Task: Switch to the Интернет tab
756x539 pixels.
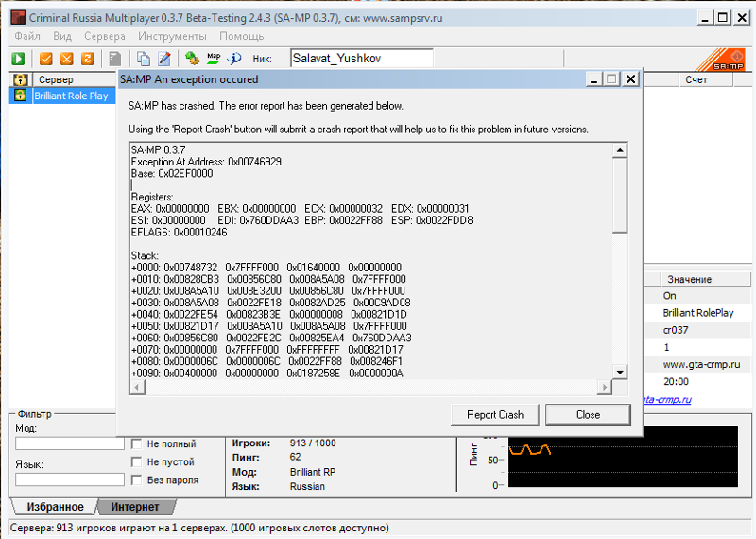Action: coord(135,507)
